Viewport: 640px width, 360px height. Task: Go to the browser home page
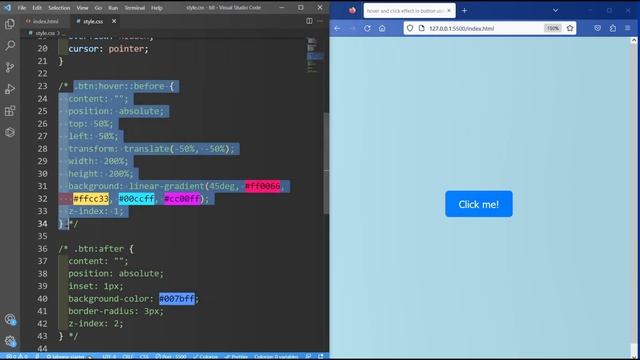[382, 28]
